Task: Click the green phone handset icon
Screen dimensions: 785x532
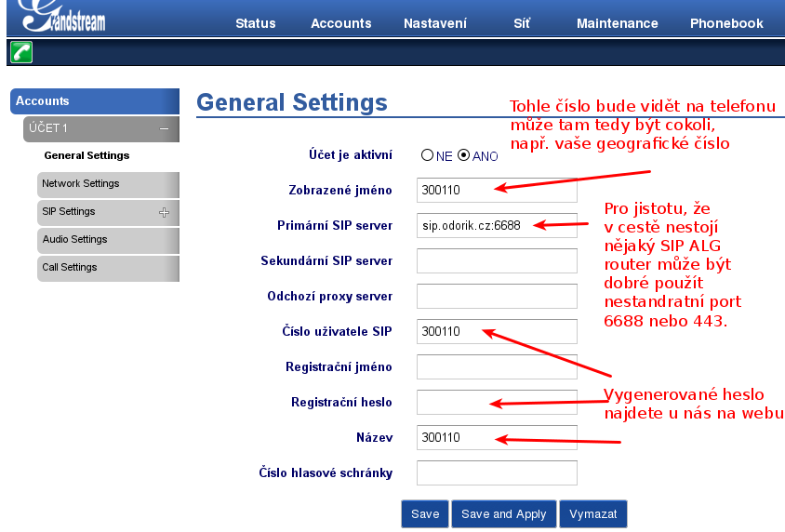Action: coord(21,52)
